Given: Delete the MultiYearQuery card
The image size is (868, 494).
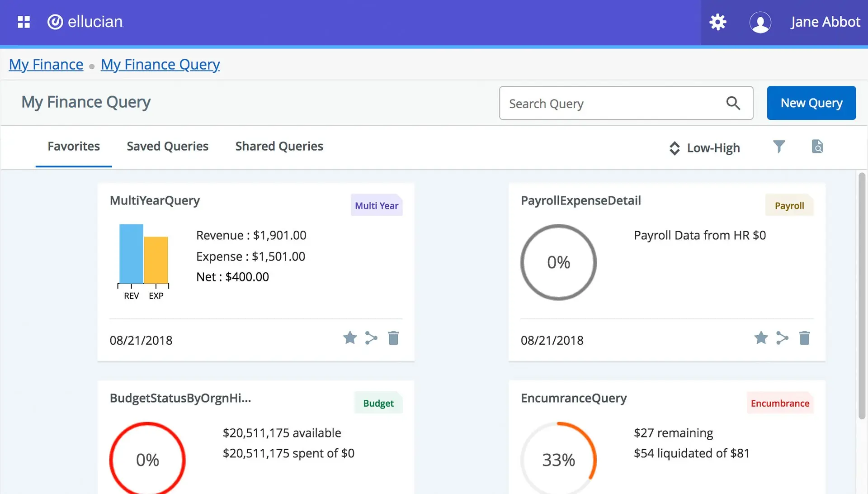Looking at the screenshot, I should (393, 338).
